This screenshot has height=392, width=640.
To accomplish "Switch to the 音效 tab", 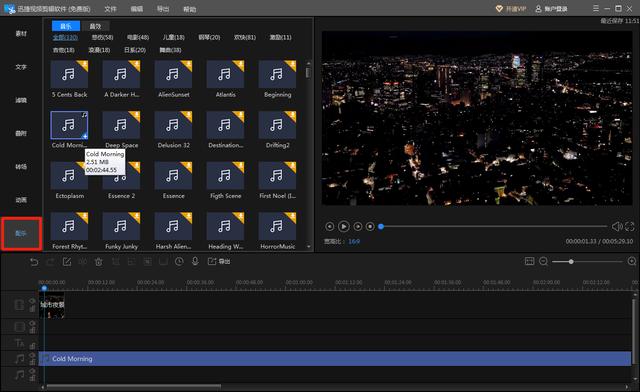I will pyautogui.click(x=95, y=26).
